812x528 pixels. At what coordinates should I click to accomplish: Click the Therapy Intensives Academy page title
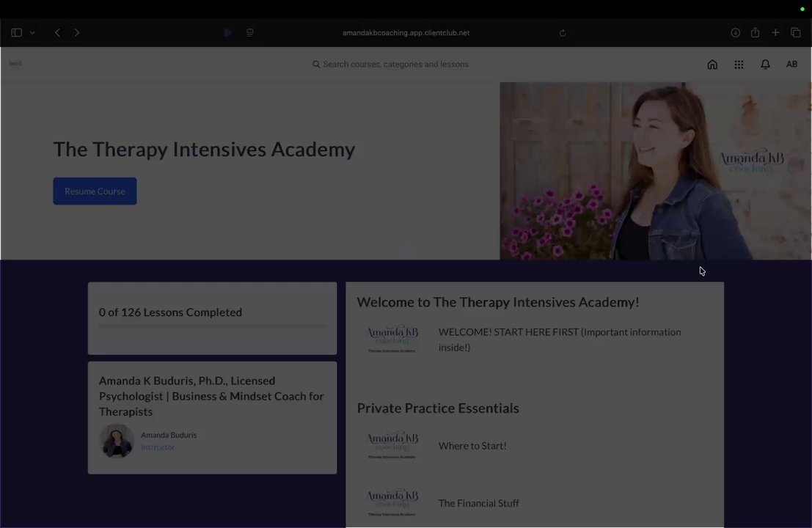tap(204, 149)
